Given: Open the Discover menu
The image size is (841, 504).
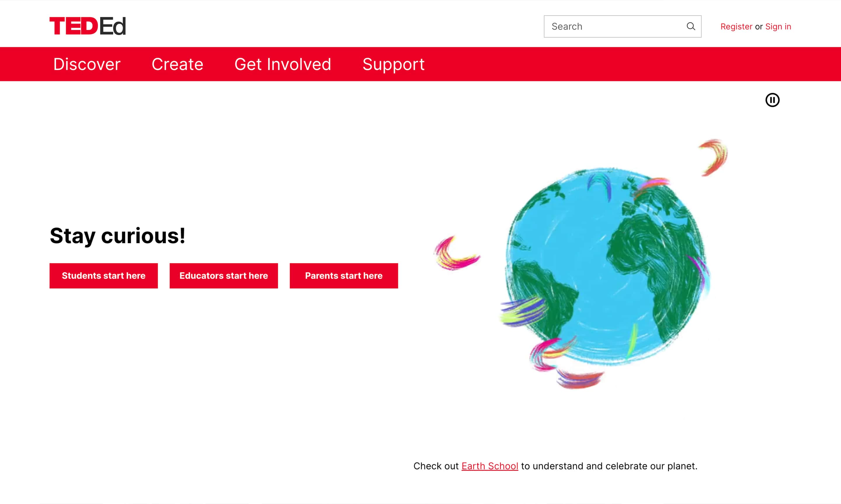Looking at the screenshot, I should (87, 64).
